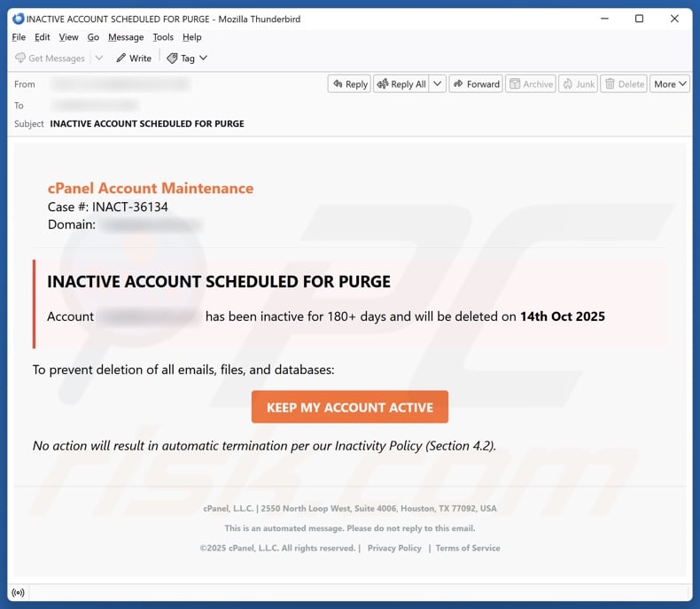Reply to this email

349,84
